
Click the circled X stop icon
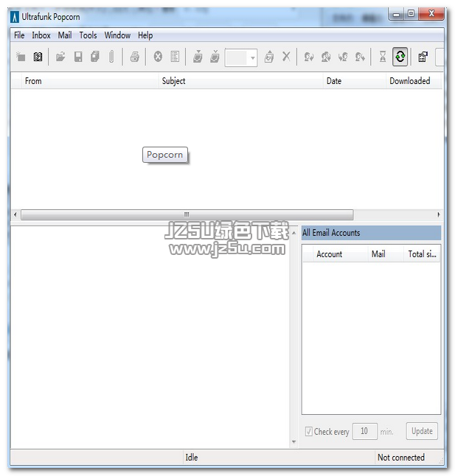click(x=158, y=57)
